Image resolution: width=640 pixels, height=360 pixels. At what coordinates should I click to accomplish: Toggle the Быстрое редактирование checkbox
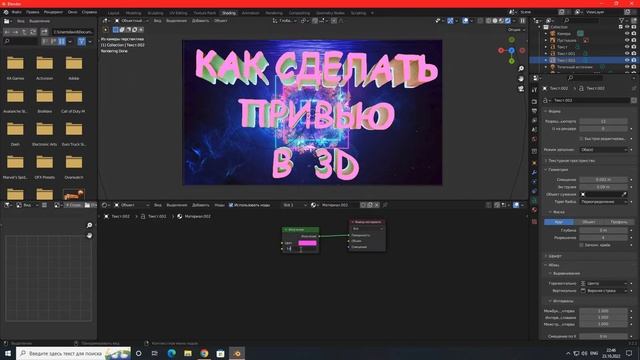(x=582, y=139)
